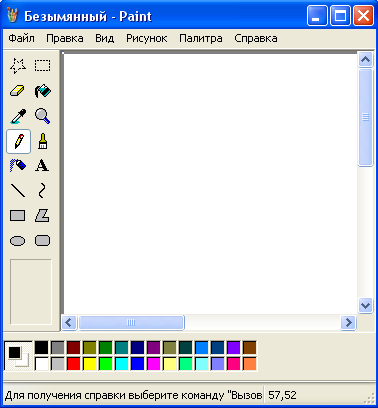The height and width of the screenshot is (408, 378).
Task: Click the horizontal scrollbar right arrow
Action: 348,322
